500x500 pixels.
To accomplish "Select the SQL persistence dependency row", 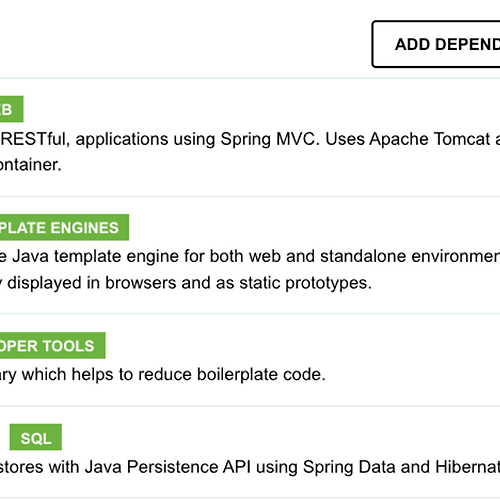I will [x=250, y=452].
